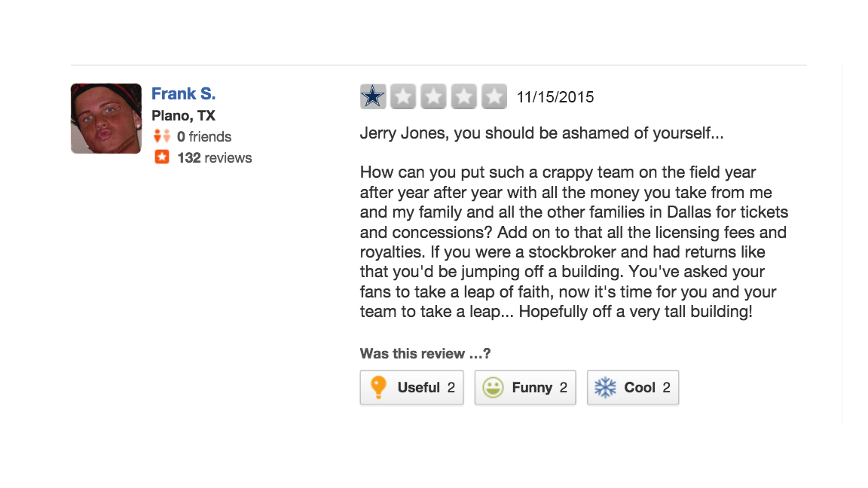Vote the review as Cool
The image size is (868, 488).
pyautogui.click(x=633, y=388)
